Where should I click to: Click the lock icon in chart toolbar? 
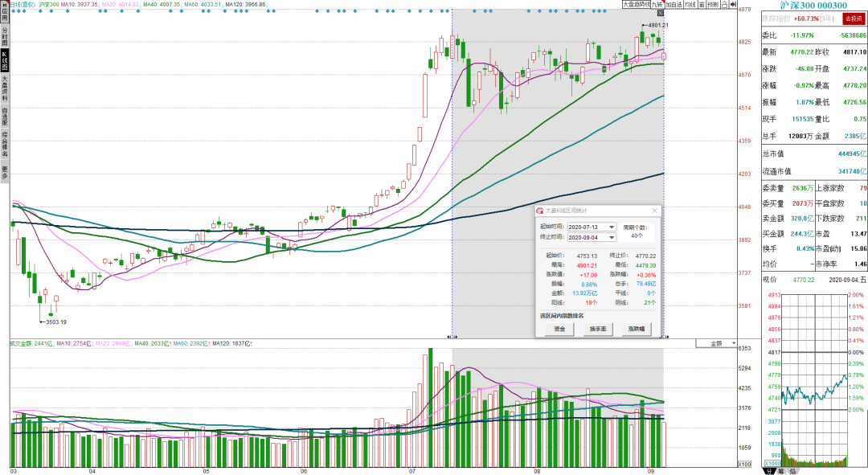pos(725,4)
